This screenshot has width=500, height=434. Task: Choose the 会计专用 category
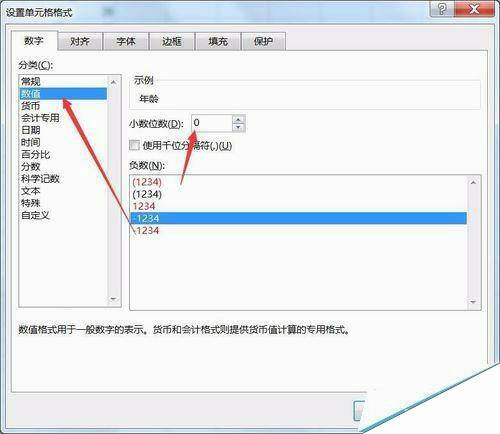[63, 118]
